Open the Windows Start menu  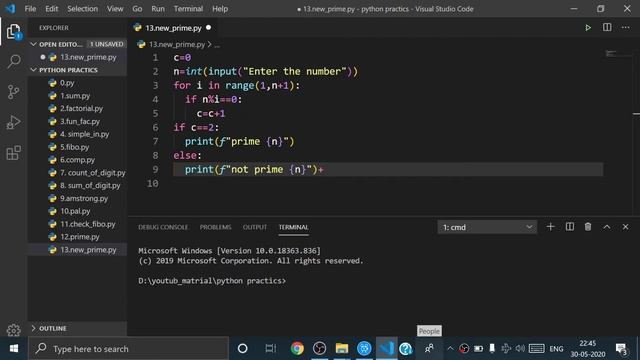click(x=13, y=349)
